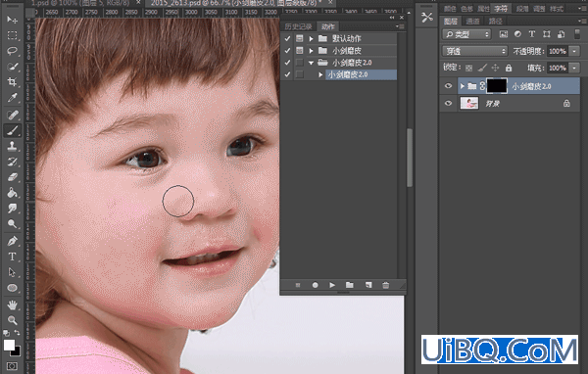The width and height of the screenshot is (588, 374).
Task: Expand the 小剑磨皮 action set
Action: click(x=311, y=51)
